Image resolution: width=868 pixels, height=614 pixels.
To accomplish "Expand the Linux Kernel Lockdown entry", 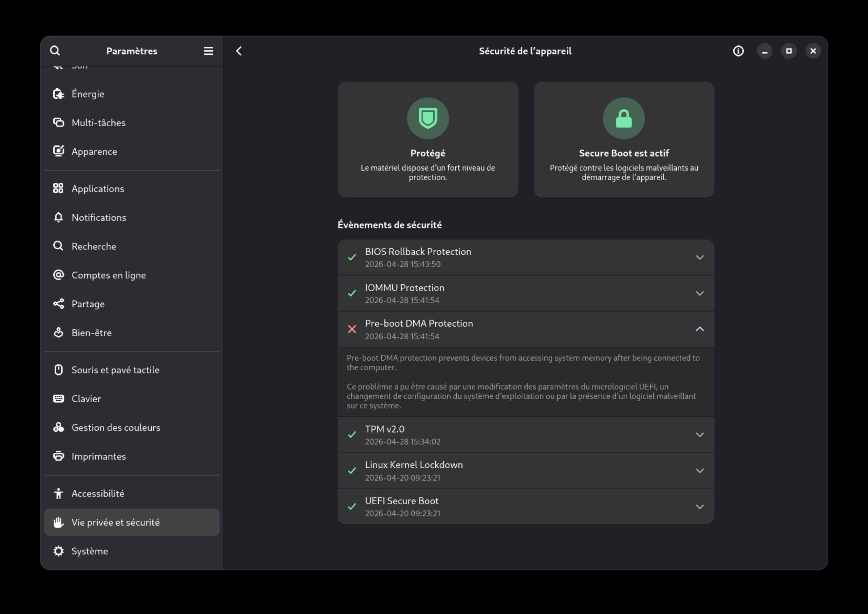I will coord(699,471).
